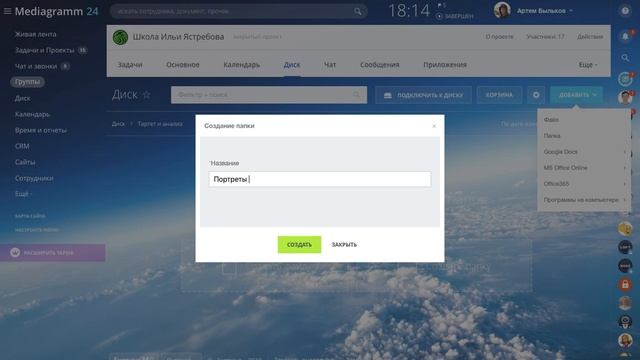The width and height of the screenshot is (640, 360).
Task: Mark Диск as favorite with star icon
Action: coord(147,95)
